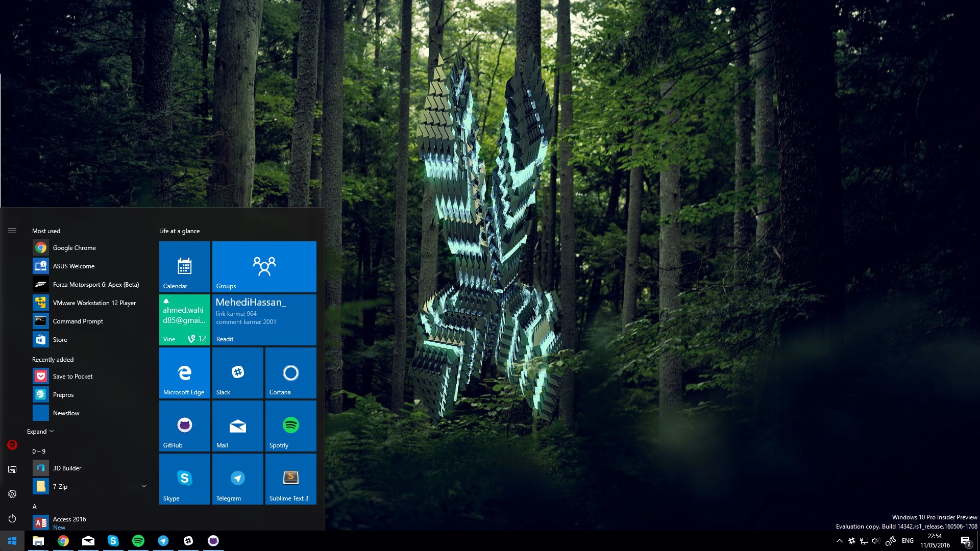Open the Reddit profile MehediHassan_ tile
This screenshot has height=551, width=980.
tap(263, 319)
